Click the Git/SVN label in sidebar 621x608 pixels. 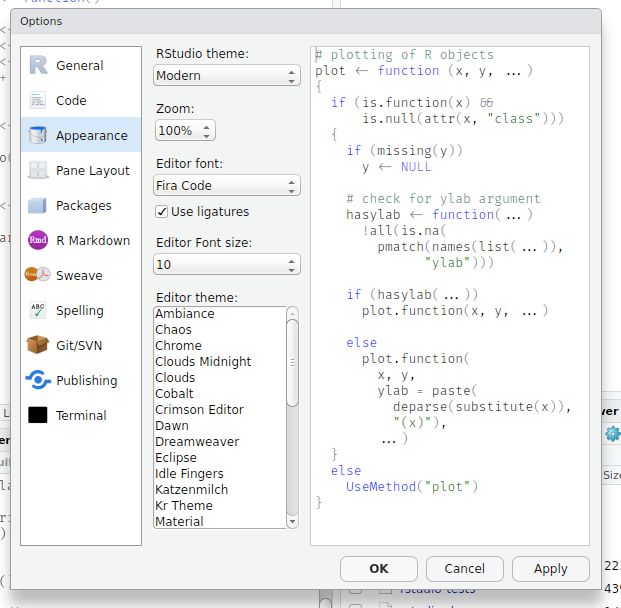point(79,345)
